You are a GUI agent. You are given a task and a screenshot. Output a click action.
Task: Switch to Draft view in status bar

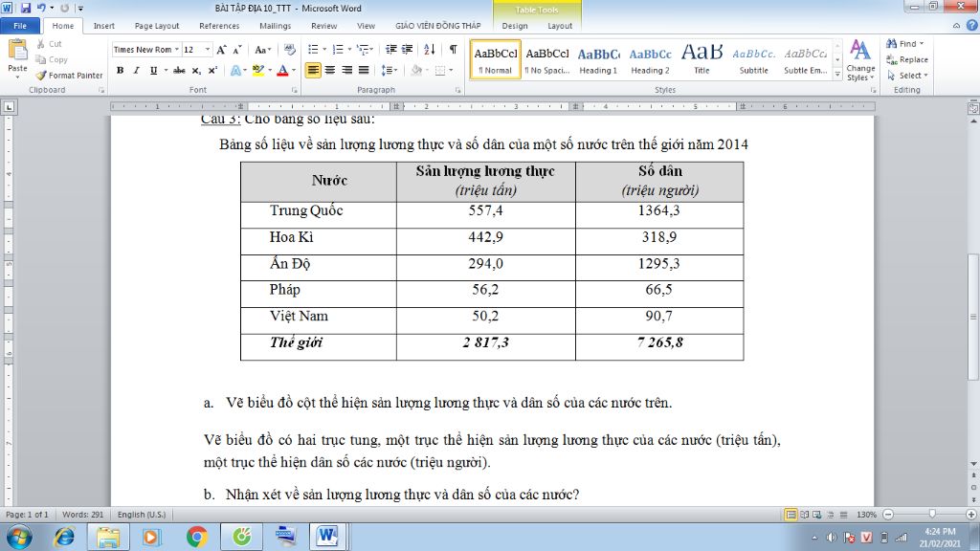click(x=844, y=515)
